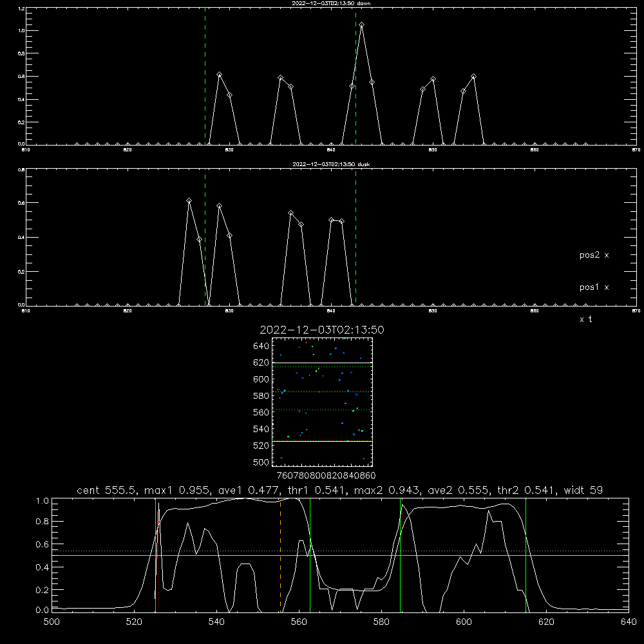
Task: Click the '760780800820840860' x-axis labels under the scatter image
Action: coord(326,476)
